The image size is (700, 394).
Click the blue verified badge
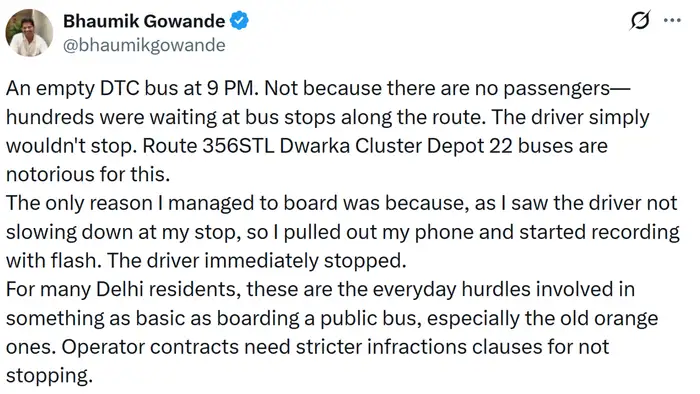tap(239, 21)
